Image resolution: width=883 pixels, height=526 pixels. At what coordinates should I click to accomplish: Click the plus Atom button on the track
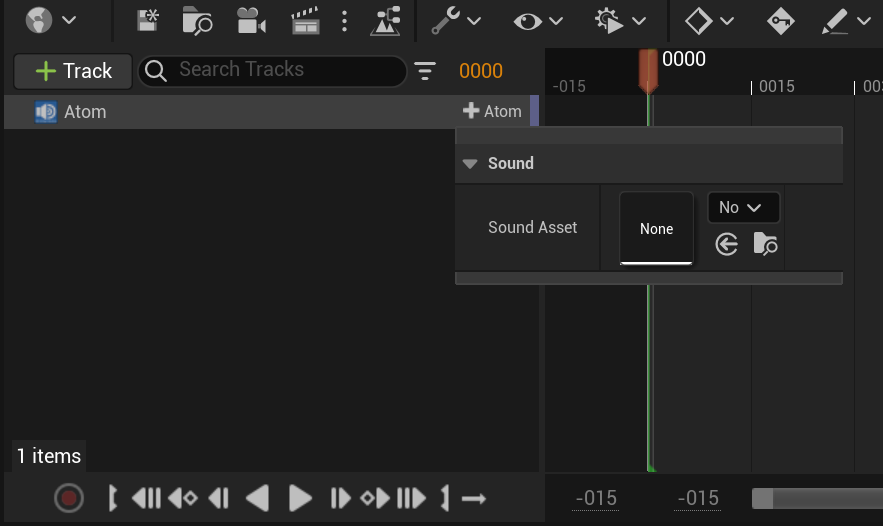(492, 112)
